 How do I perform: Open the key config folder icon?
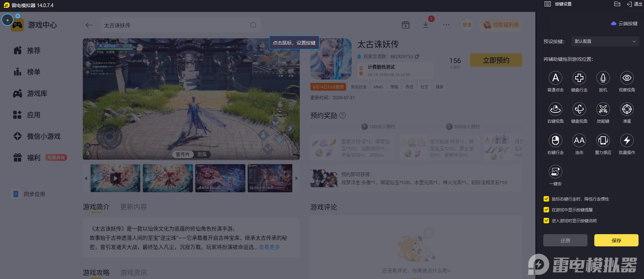tap(617, 4)
